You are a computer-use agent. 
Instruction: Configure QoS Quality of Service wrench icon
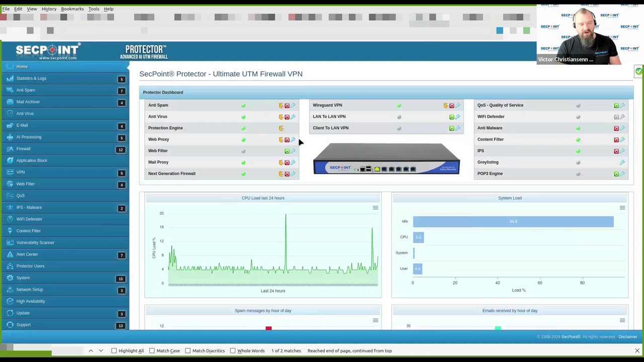coord(622,106)
